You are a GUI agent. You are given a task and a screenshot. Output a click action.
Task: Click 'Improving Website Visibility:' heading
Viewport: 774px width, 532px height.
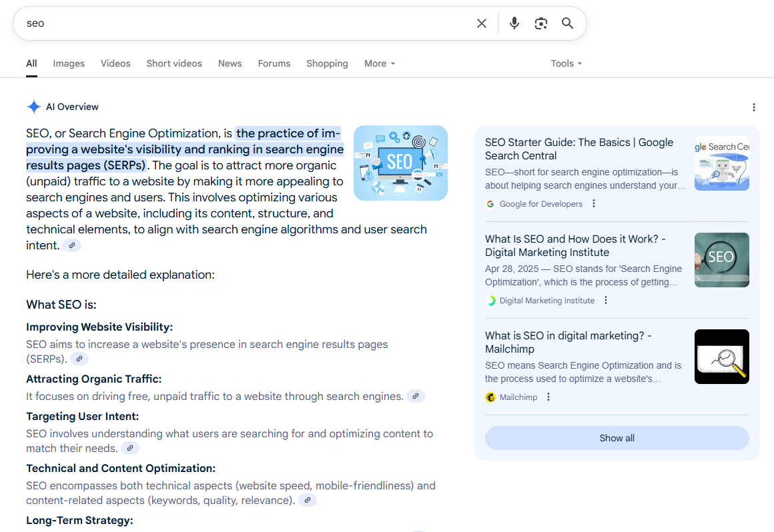99,327
